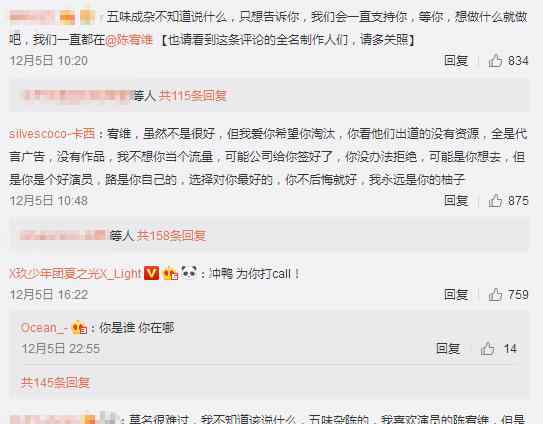Reply to the 16:22 comment
Viewport: 543px width, 424px height.
point(456,295)
